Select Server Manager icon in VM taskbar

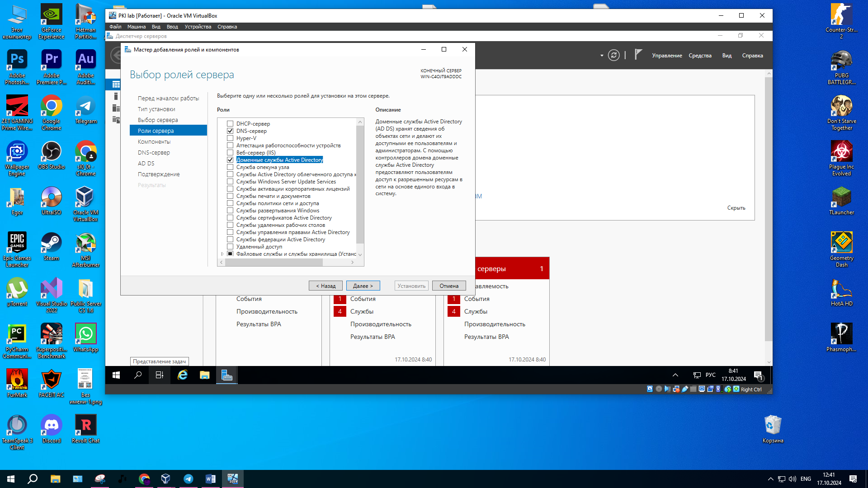[226, 375]
